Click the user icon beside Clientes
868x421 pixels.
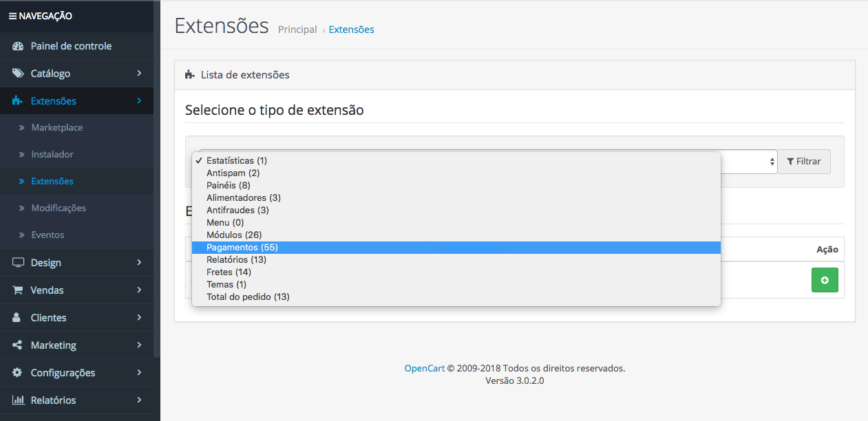click(18, 318)
